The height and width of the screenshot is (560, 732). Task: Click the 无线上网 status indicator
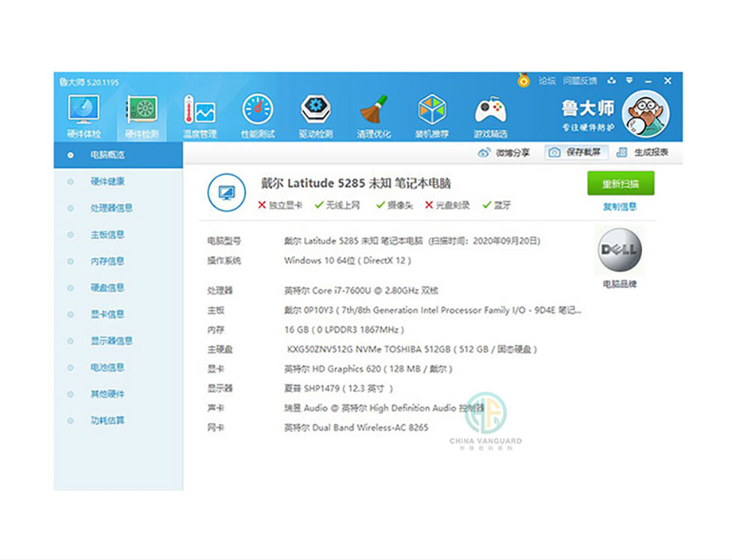point(337,205)
